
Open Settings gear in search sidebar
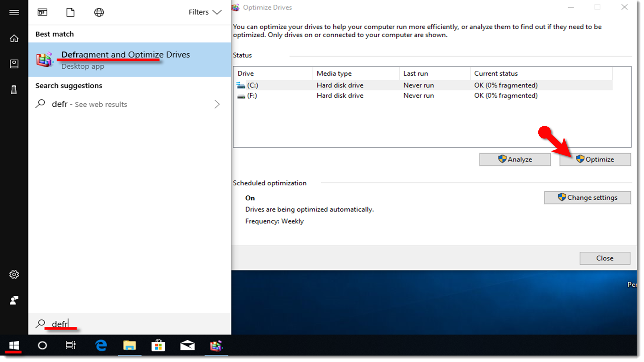(14, 275)
